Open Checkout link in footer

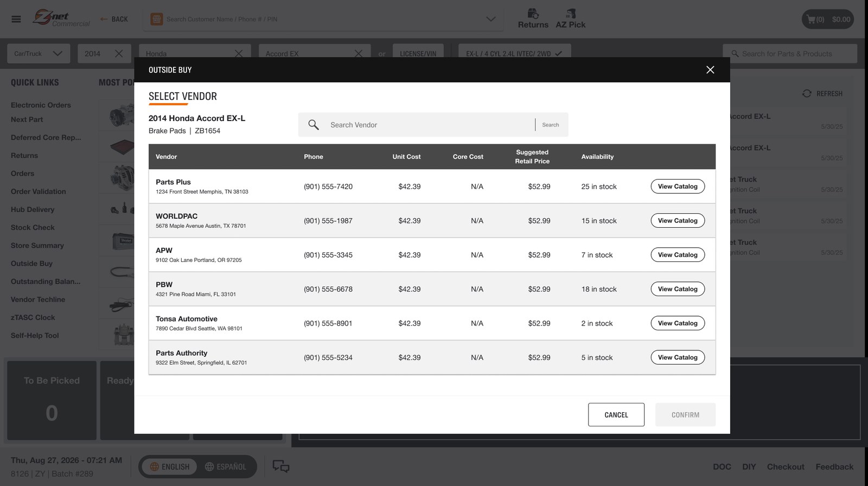[785, 467]
